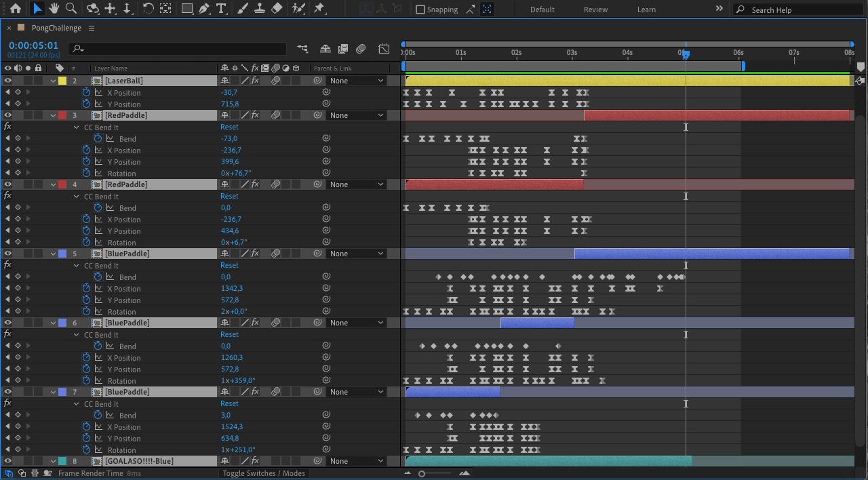Select the Hand tool

click(54, 9)
